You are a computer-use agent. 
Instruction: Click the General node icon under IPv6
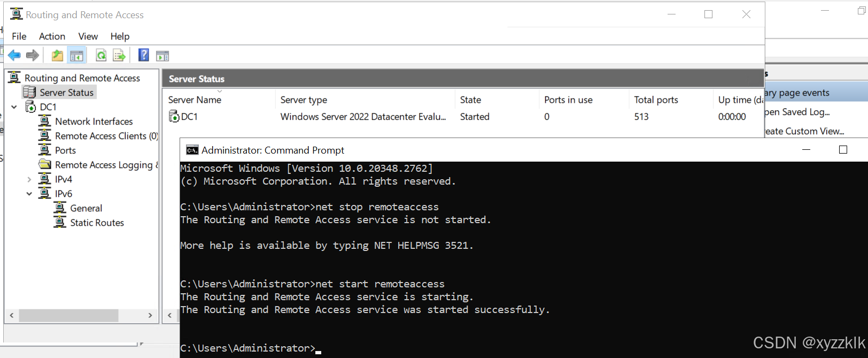(x=60, y=208)
